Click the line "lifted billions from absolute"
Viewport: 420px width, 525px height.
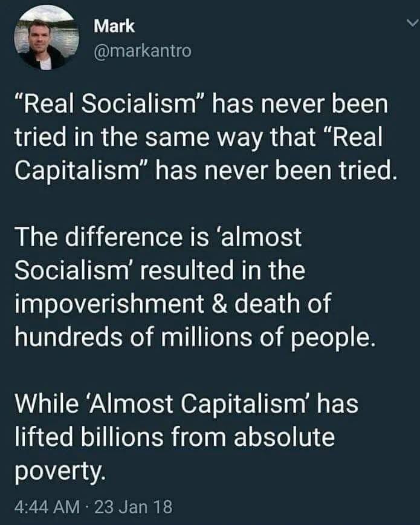click(175, 437)
